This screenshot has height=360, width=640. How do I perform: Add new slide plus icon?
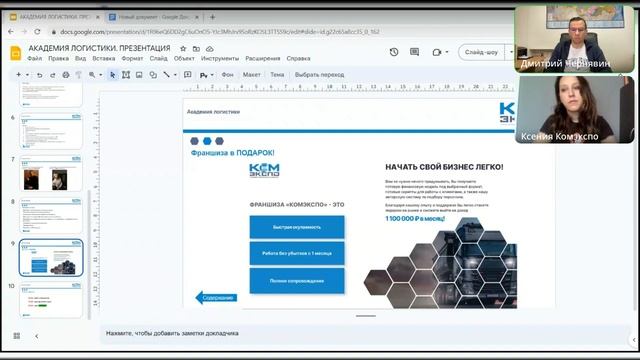(x=18, y=75)
